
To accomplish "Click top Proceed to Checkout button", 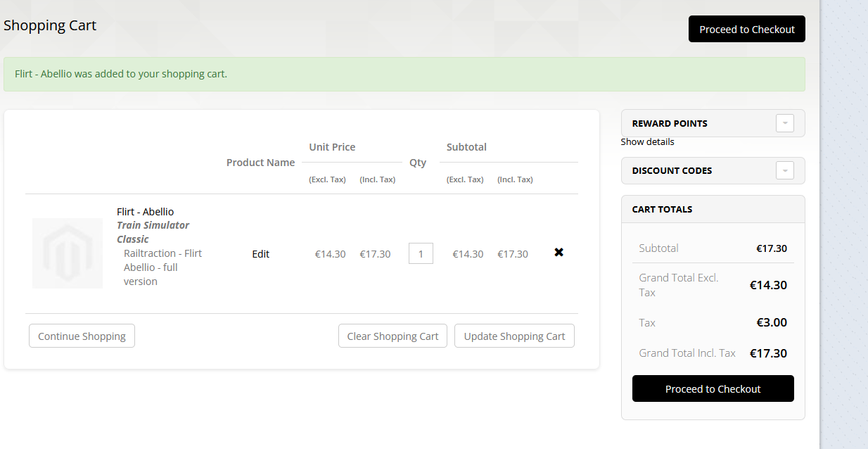I will click(x=747, y=29).
